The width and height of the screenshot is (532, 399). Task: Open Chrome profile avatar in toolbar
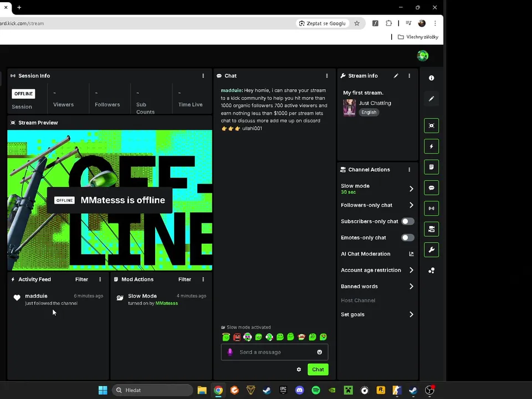tap(422, 23)
